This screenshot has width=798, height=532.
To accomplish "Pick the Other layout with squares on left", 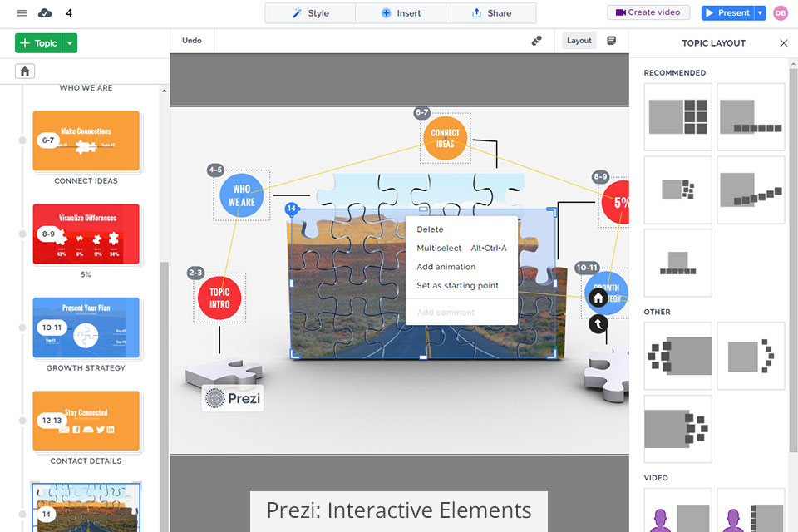I will coord(678,356).
